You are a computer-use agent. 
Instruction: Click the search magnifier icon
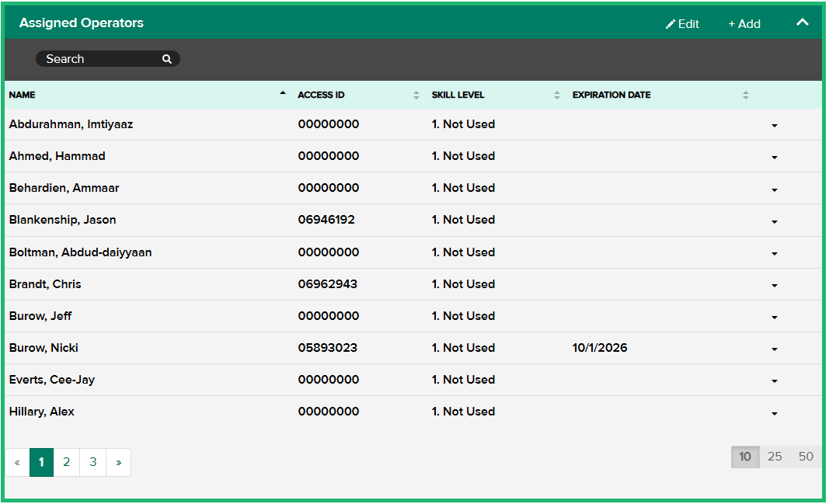pyautogui.click(x=166, y=59)
